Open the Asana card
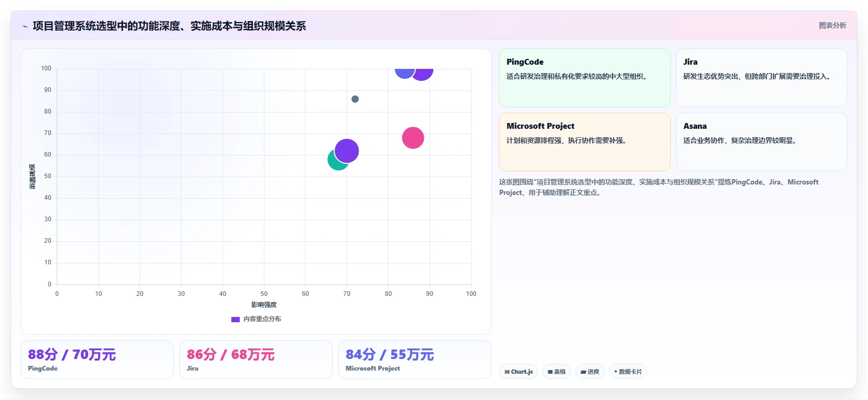 [x=761, y=142]
